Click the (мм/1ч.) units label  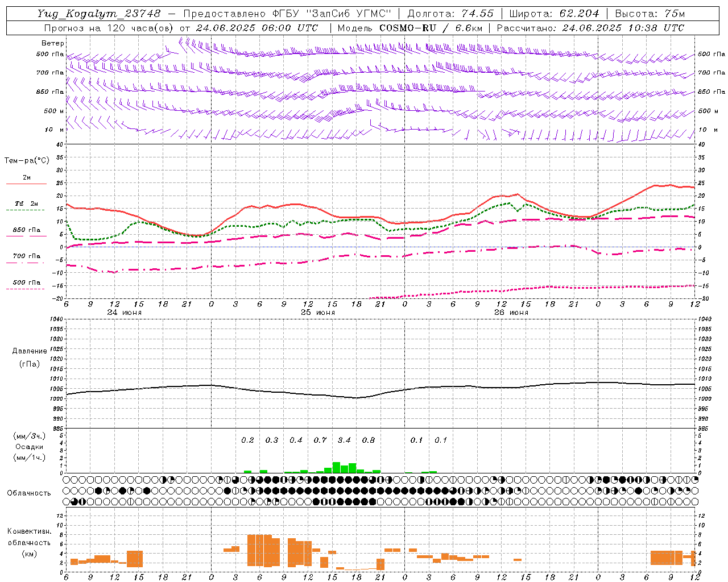30,458
